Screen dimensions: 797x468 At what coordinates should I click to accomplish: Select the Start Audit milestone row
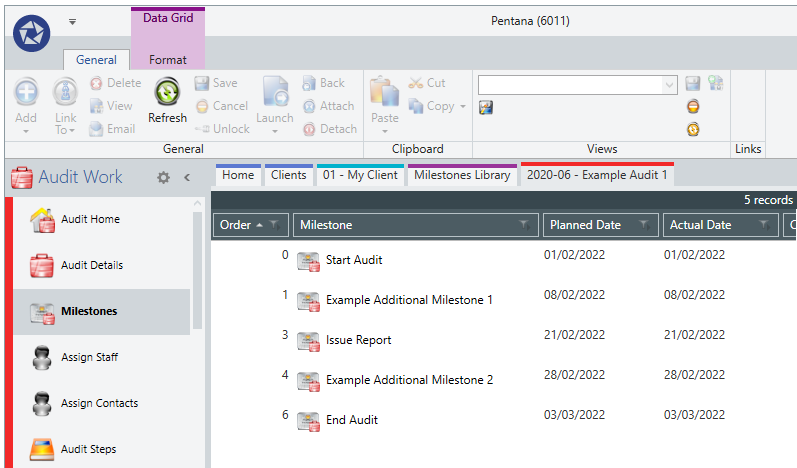[503, 260]
